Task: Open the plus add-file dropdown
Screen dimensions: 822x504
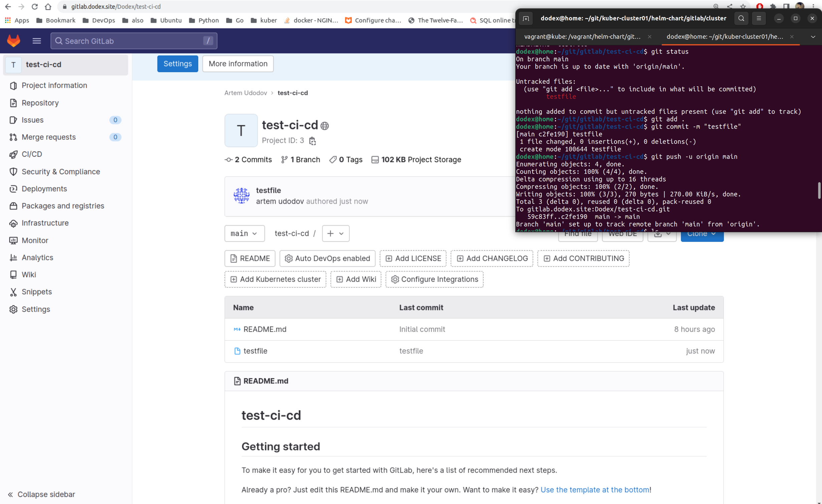Action: click(335, 233)
